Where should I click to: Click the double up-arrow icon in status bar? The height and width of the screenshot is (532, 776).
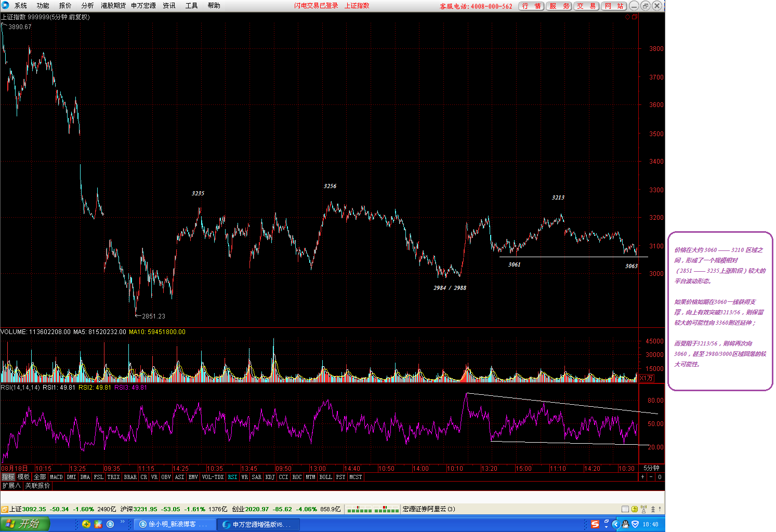coord(653,509)
